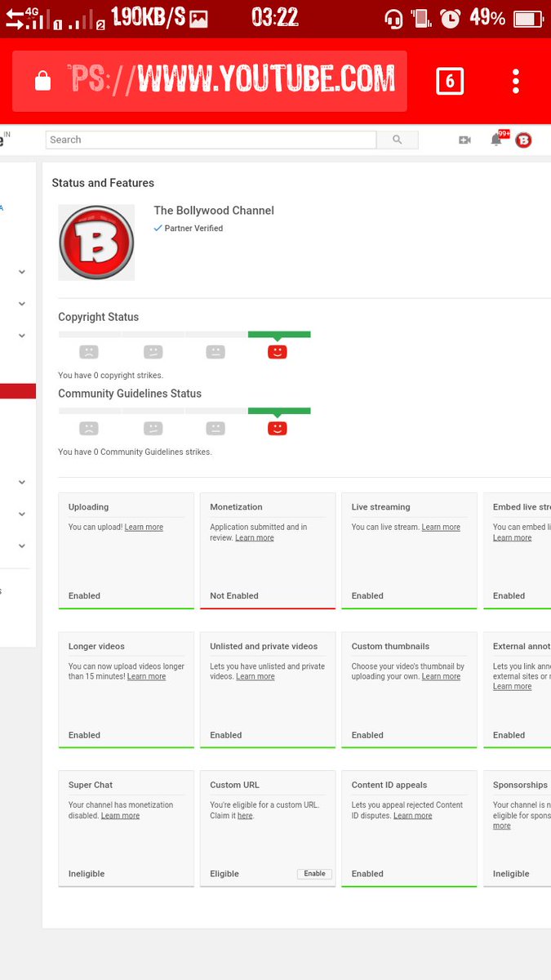
Task: Expand the lowest sidebar chevron section
Action: coord(22,546)
